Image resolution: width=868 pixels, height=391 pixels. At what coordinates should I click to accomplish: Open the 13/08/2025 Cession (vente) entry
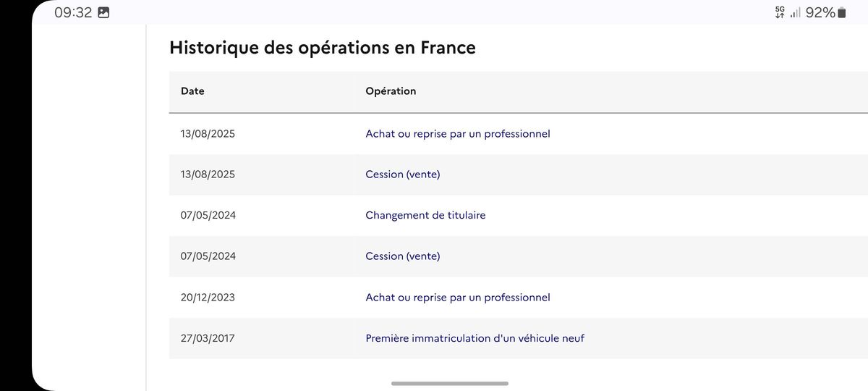coord(403,175)
